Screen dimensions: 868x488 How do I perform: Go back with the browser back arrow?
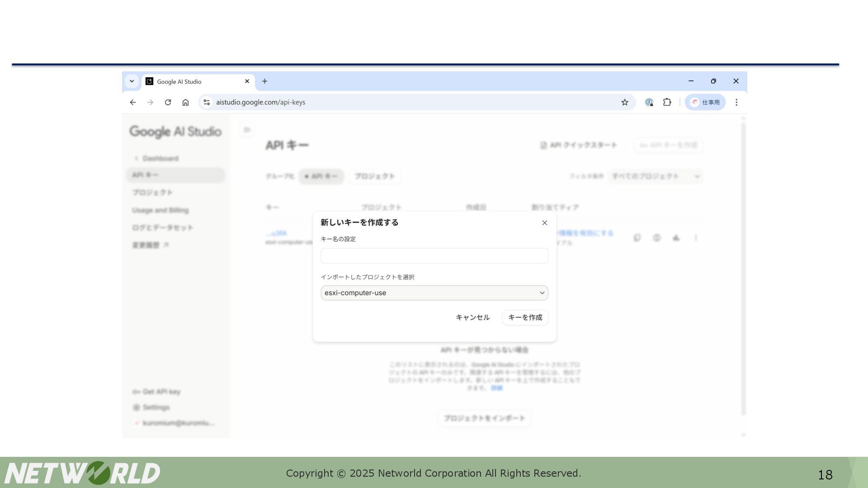pyautogui.click(x=132, y=103)
